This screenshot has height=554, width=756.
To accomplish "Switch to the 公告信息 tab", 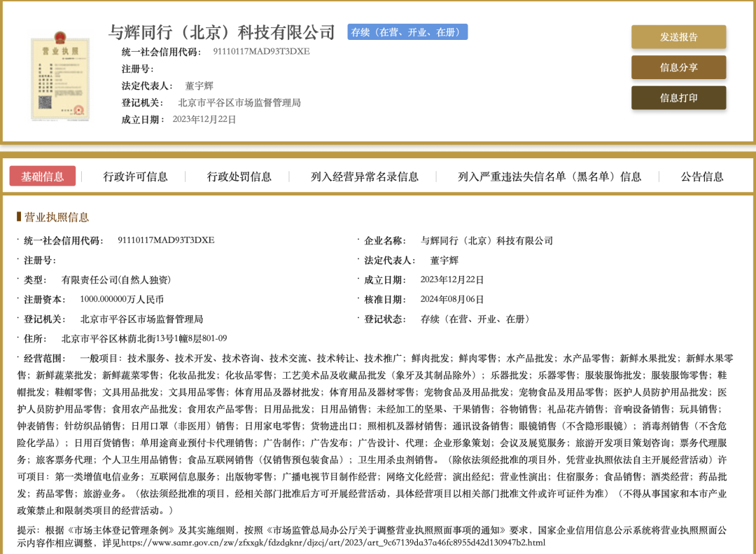I will pos(702,176).
